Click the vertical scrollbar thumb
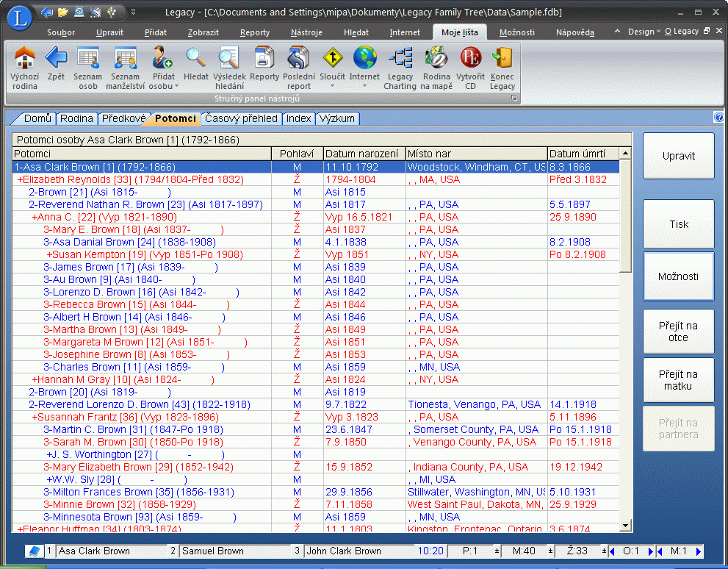 click(625, 216)
